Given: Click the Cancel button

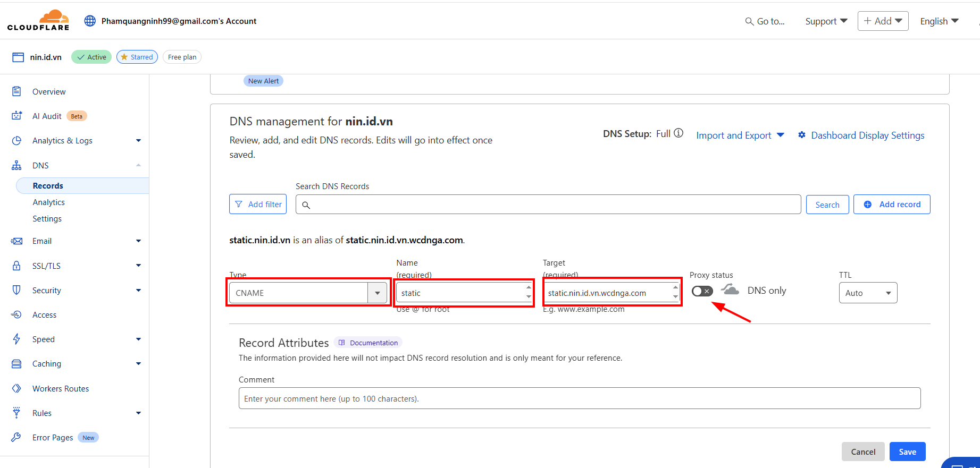Looking at the screenshot, I should click(x=863, y=452).
